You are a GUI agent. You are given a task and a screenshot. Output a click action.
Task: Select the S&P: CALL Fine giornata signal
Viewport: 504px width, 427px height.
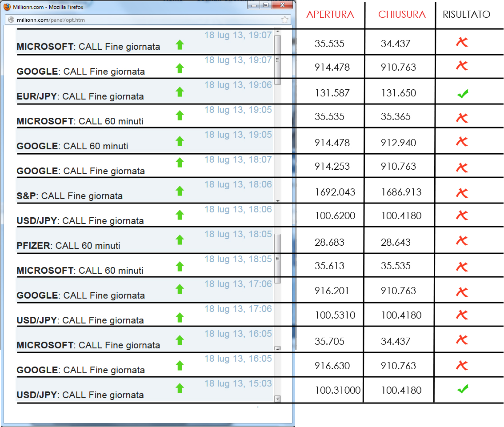[69, 196]
